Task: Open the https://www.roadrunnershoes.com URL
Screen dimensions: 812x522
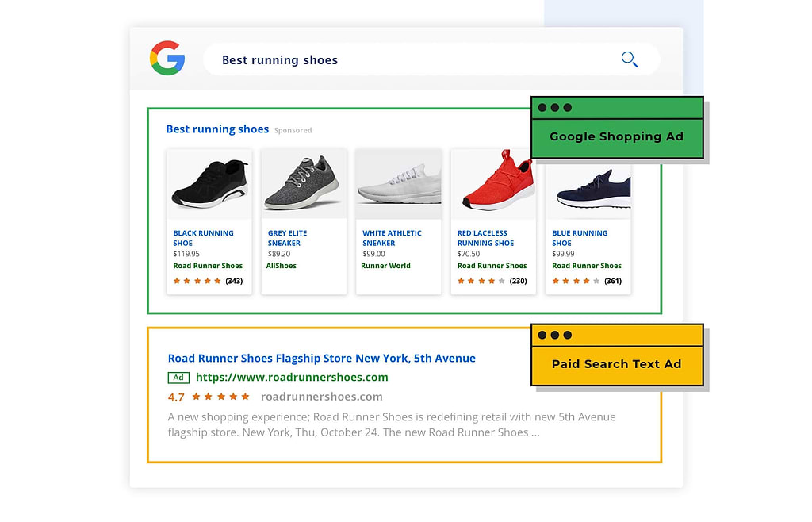Action: click(292, 378)
